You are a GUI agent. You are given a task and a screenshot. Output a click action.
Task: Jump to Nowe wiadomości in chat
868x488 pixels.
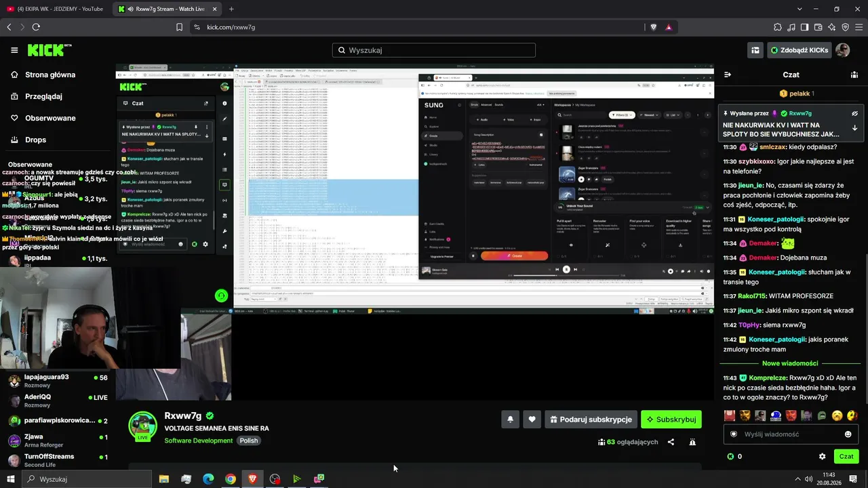[789, 363]
